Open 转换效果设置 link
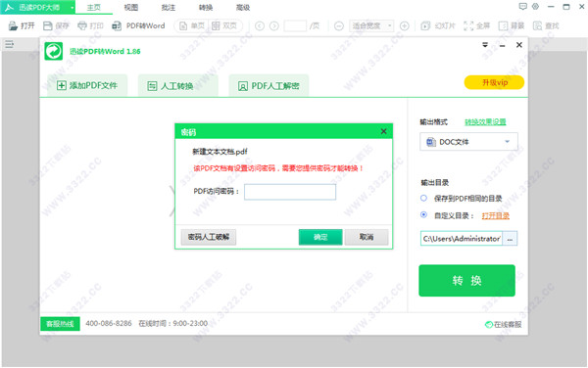Screen dimensions: 588x368 click(x=485, y=122)
